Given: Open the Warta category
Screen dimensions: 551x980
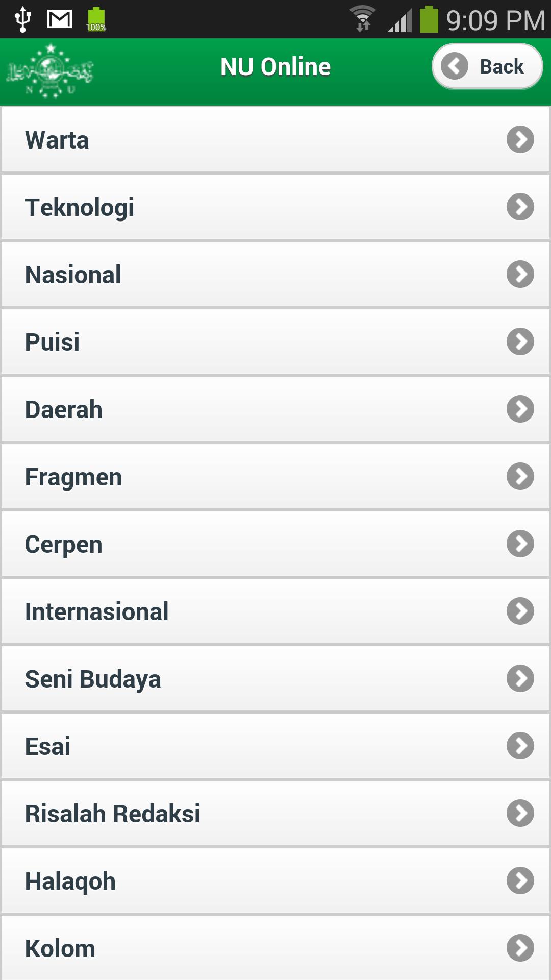Looking at the screenshot, I should [x=275, y=140].
